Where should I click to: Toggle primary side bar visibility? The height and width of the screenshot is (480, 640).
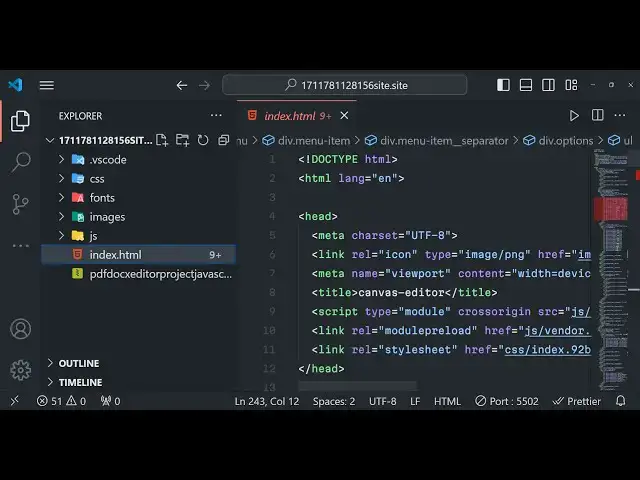tap(503, 85)
